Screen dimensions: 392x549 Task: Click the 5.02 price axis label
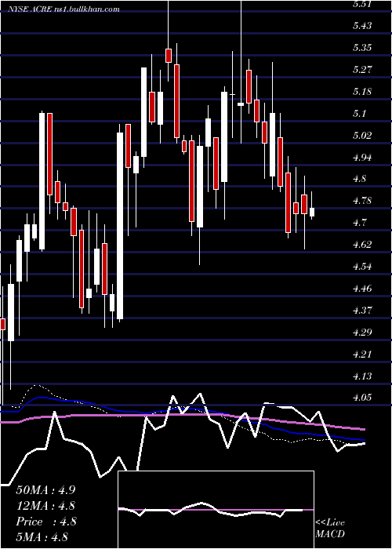coord(362,135)
